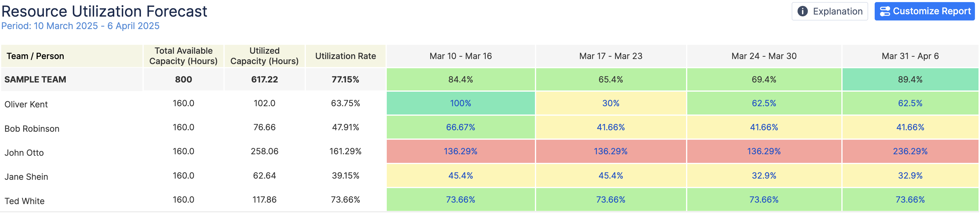Click the SAMPLE TEAM 89.4% cell
The width and height of the screenshot is (980, 213).
(910, 79)
